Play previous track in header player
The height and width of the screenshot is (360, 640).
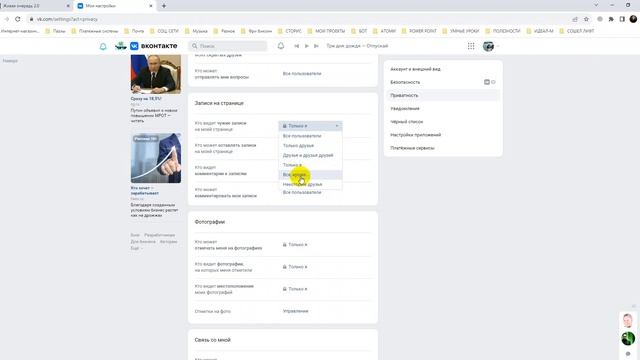point(297,46)
